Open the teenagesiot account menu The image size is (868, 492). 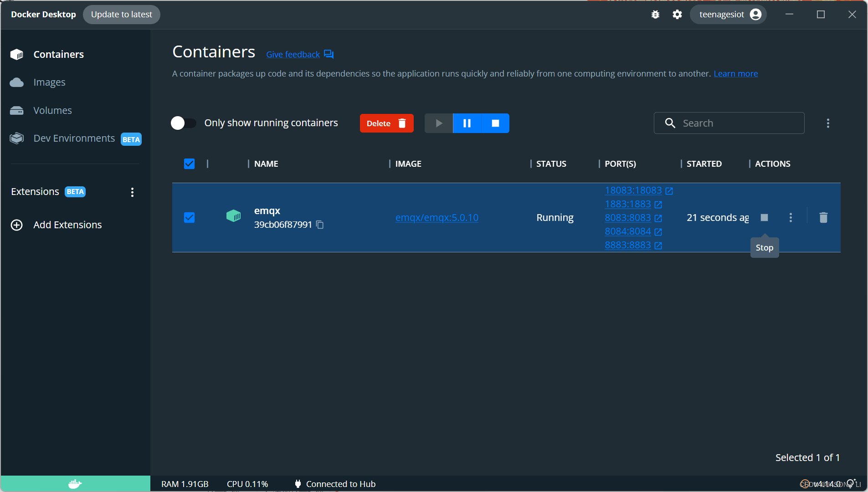pos(728,14)
